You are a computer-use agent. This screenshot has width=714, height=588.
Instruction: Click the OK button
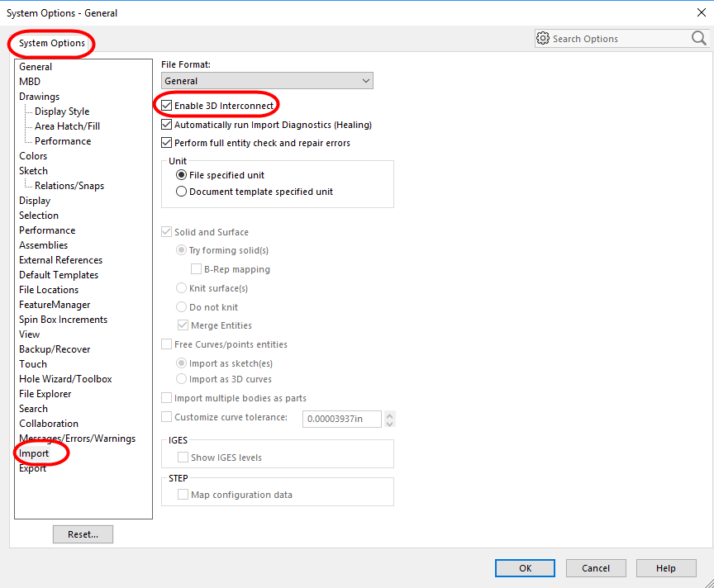(x=525, y=568)
